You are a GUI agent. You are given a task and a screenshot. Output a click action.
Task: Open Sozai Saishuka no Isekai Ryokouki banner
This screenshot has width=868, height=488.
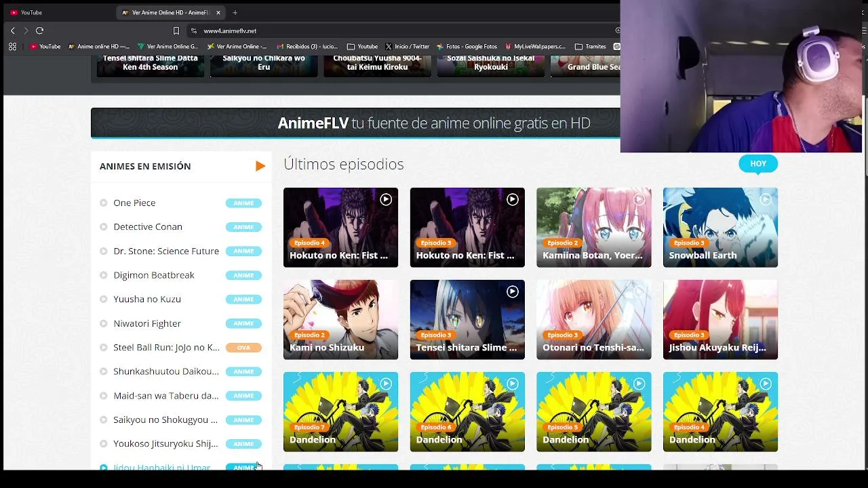(x=490, y=66)
